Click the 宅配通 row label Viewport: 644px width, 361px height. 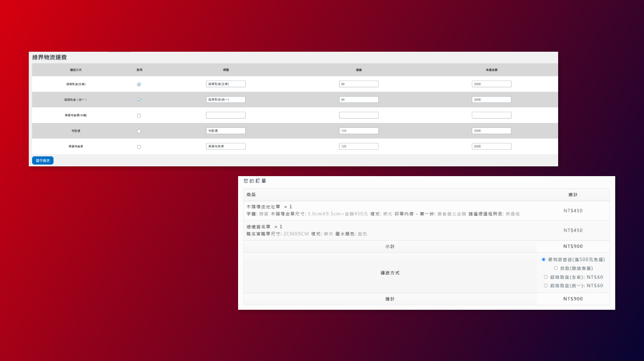click(x=76, y=131)
